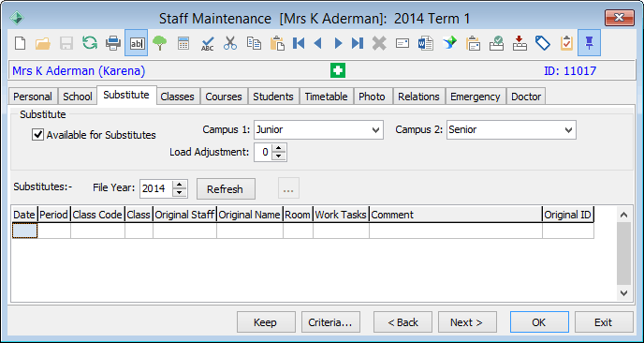The image size is (644, 343).
Task: Click the Print icon
Action: (113, 43)
